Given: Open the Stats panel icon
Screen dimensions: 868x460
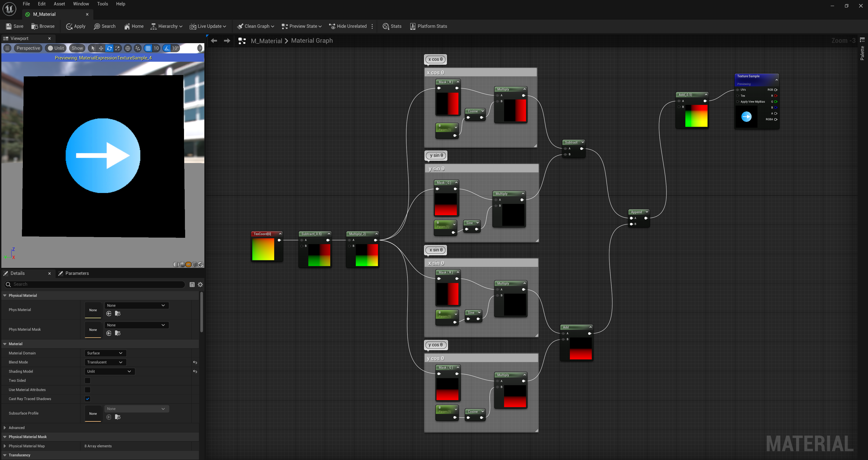Looking at the screenshot, I should pos(386,26).
